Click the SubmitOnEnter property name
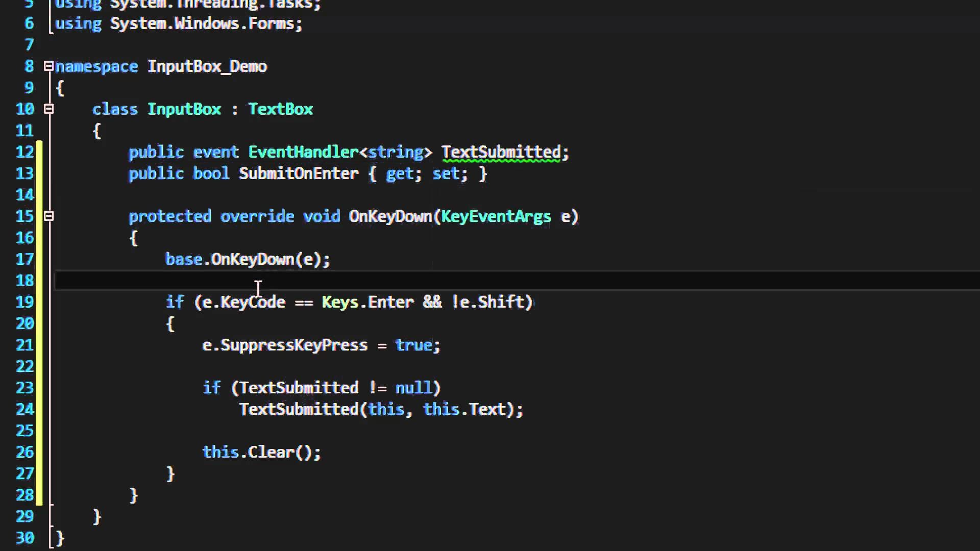Screen dimensions: 980x551 [x=299, y=173]
